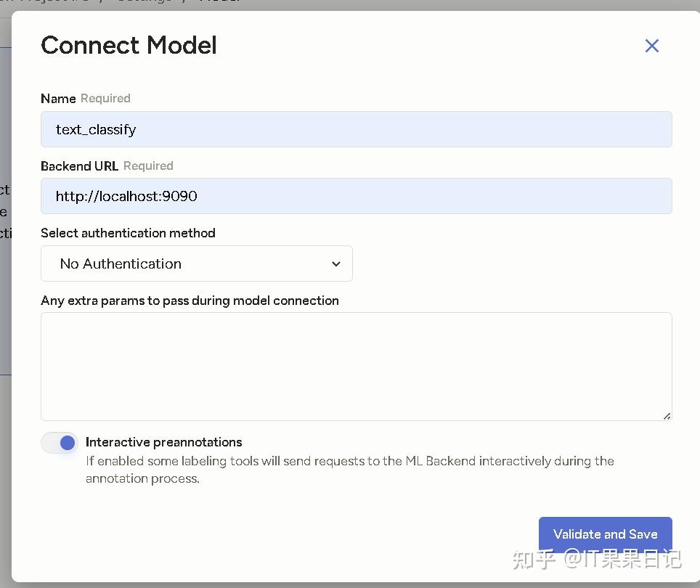Click the Connect Model heading
Viewport: 700px width, 588px height.
[129, 45]
